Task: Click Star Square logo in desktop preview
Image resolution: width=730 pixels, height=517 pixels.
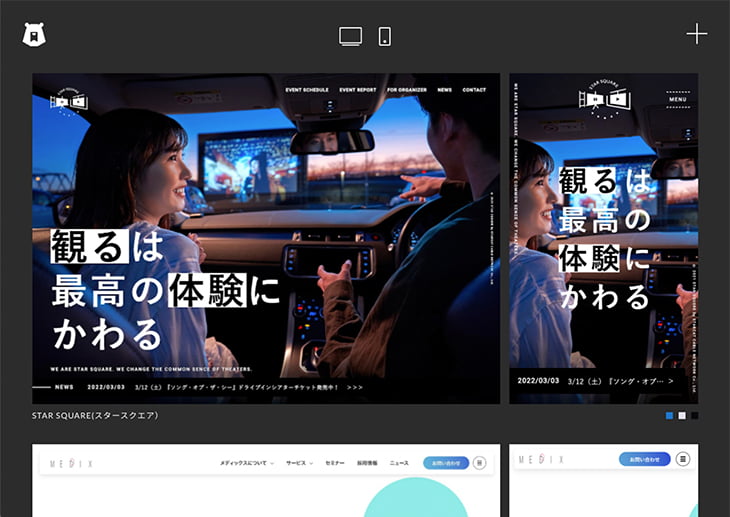Action: (70, 101)
